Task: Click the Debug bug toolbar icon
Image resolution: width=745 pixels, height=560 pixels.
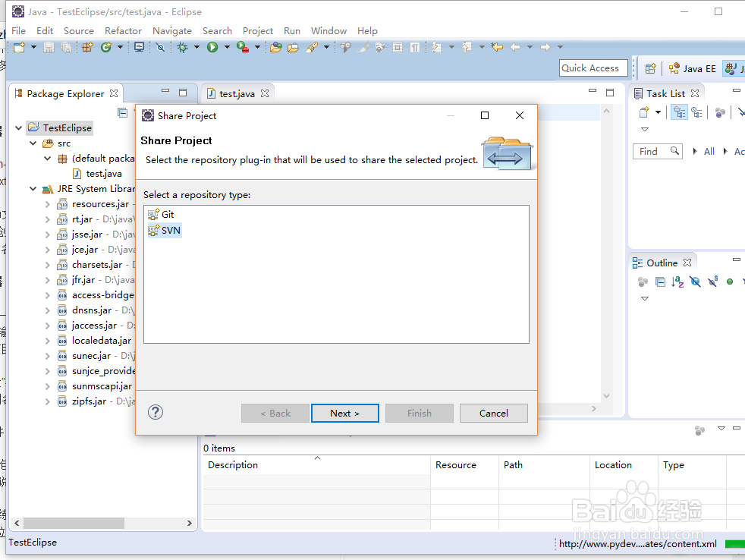Action: [x=182, y=47]
